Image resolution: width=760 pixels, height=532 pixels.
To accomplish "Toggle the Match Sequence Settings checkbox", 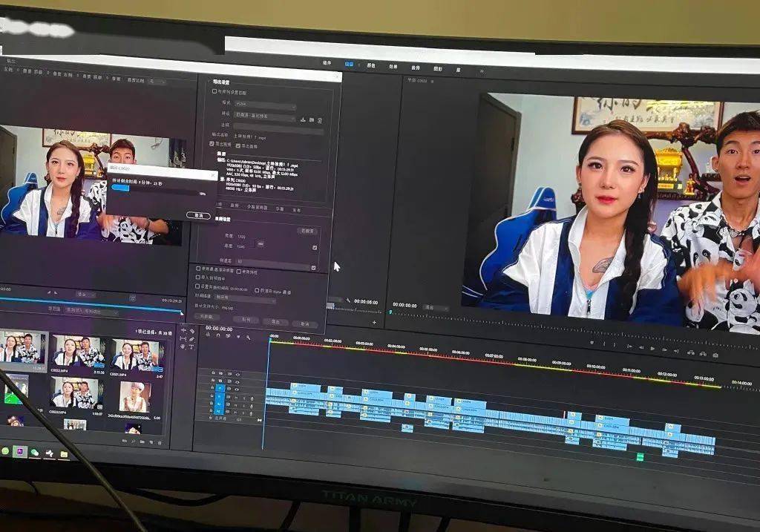I will click(x=214, y=91).
